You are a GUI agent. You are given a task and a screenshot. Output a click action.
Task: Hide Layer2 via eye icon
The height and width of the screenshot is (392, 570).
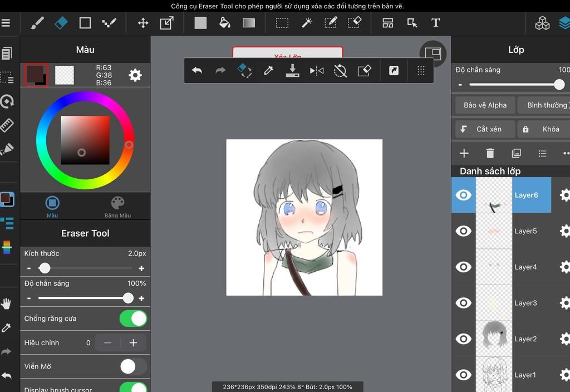[x=464, y=339]
